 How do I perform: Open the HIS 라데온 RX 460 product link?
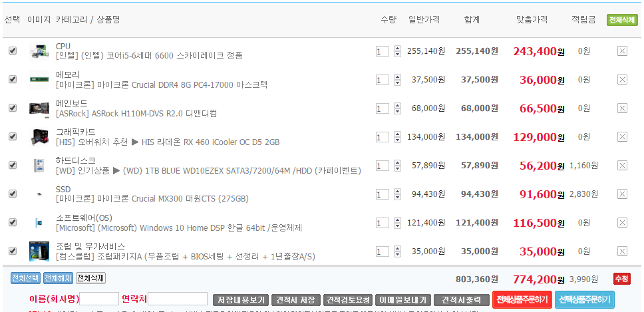tap(168, 142)
